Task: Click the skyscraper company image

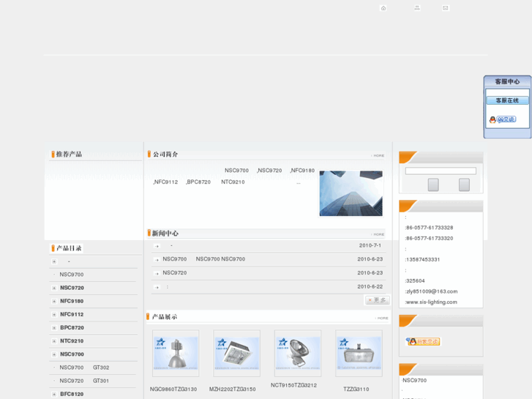Action: point(351,193)
